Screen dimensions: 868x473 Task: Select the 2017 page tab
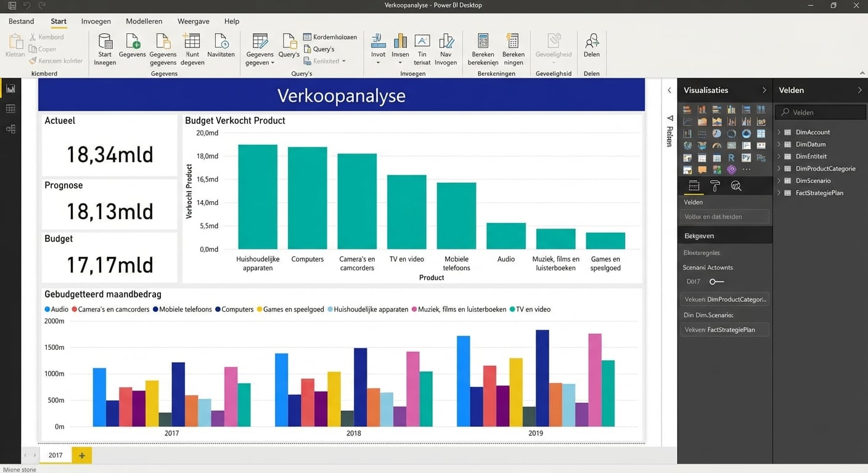[x=55, y=455]
